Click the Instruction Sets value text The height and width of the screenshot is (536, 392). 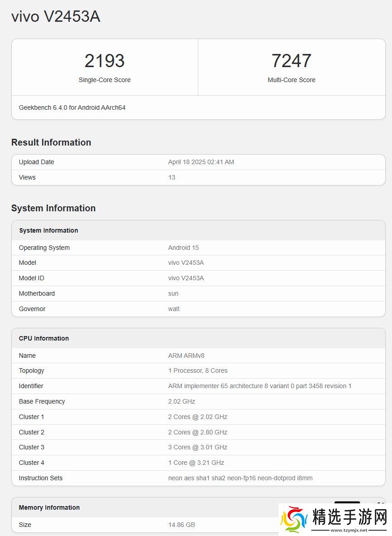point(240,478)
